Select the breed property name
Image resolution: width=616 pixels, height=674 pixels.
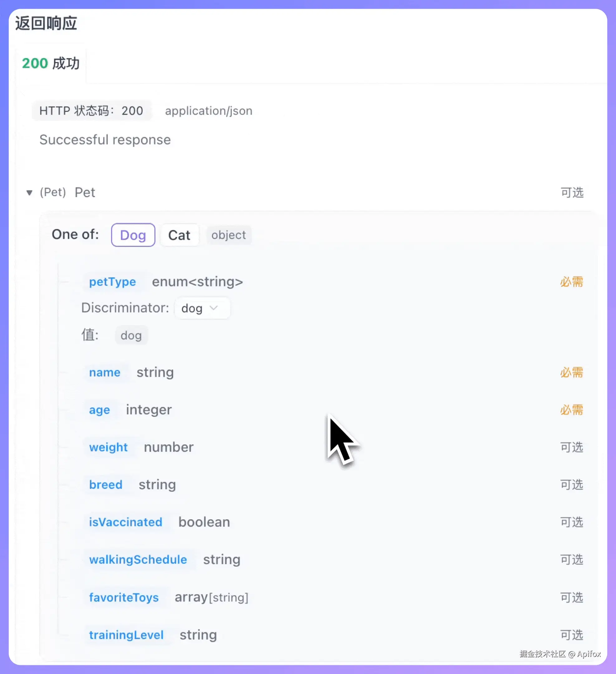click(x=106, y=485)
